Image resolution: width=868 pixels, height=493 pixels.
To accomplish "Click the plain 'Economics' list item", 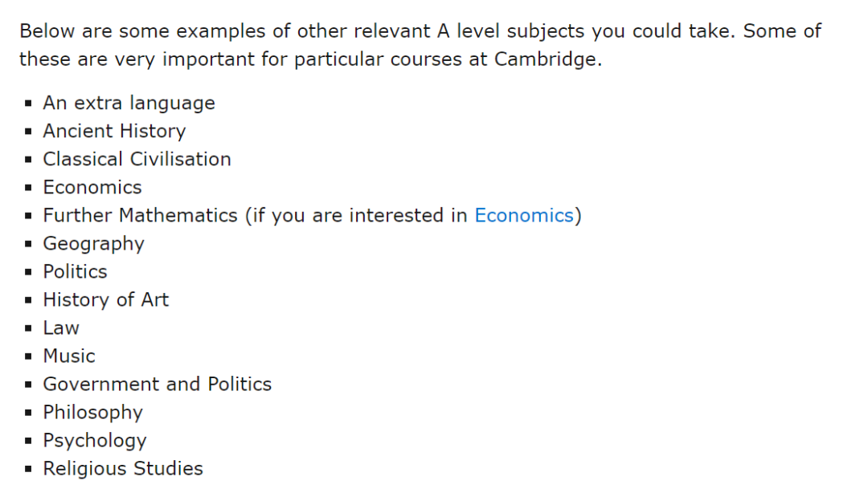I will point(92,188).
